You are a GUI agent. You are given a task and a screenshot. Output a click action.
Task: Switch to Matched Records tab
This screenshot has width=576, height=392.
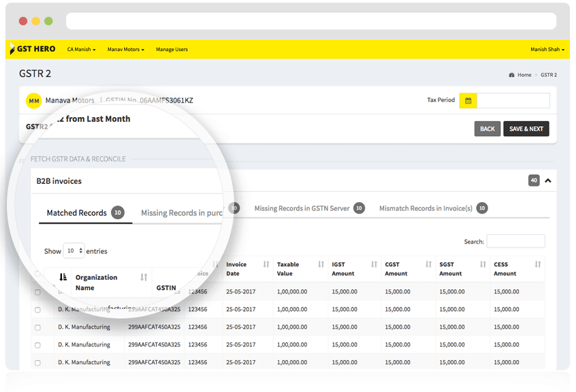[x=85, y=213]
